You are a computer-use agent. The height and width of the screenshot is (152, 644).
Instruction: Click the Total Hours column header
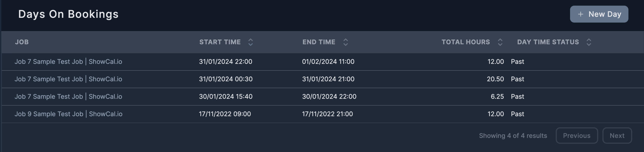[x=466, y=42]
